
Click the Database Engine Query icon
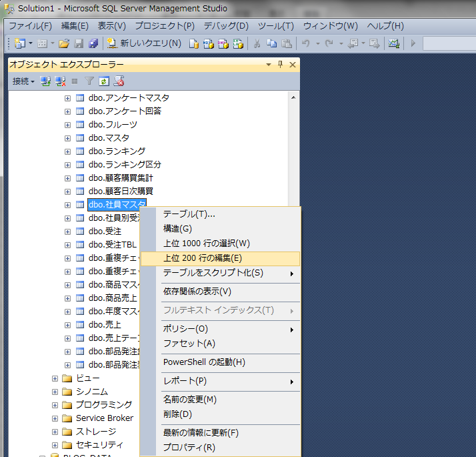[194, 43]
